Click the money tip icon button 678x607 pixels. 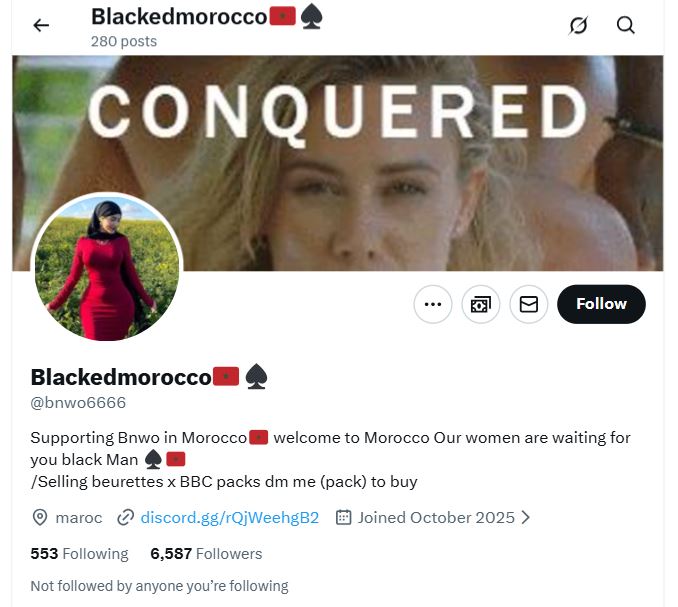481,304
